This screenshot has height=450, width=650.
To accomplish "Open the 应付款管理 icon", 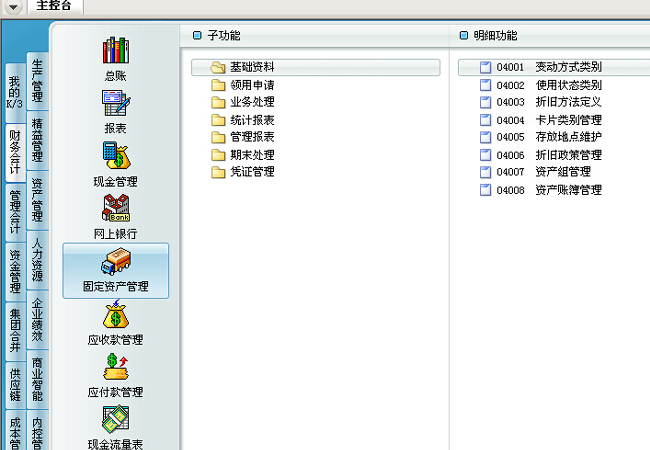I will [x=116, y=367].
